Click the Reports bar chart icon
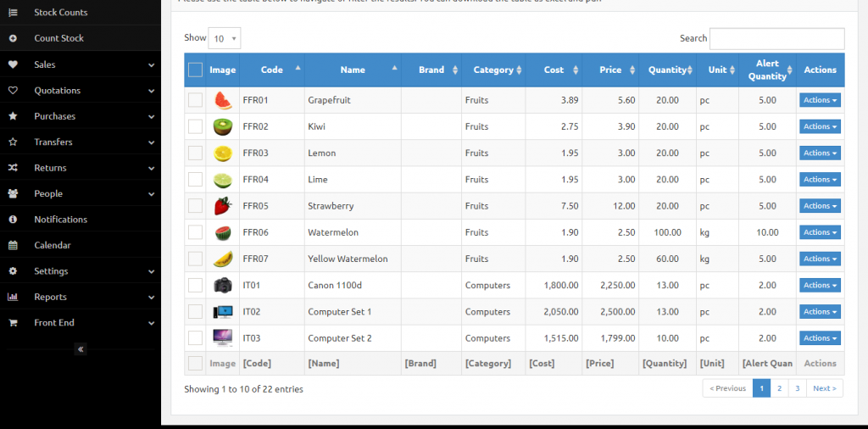 [x=13, y=297]
